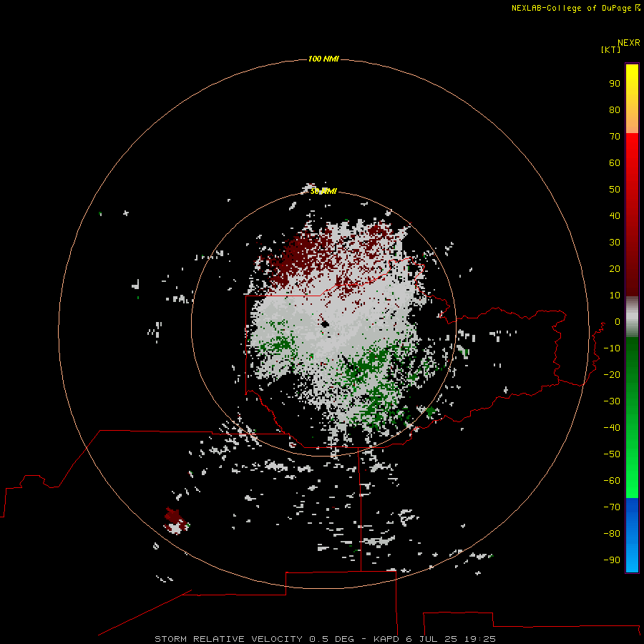
Task: Click the 50 value on the velocity scale
Action: click(615, 190)
